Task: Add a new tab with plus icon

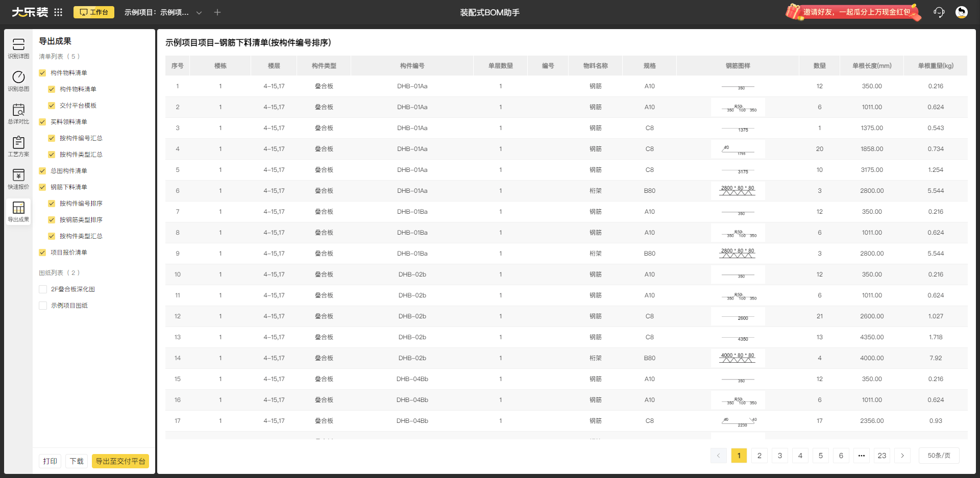Action: coord(217,12)
